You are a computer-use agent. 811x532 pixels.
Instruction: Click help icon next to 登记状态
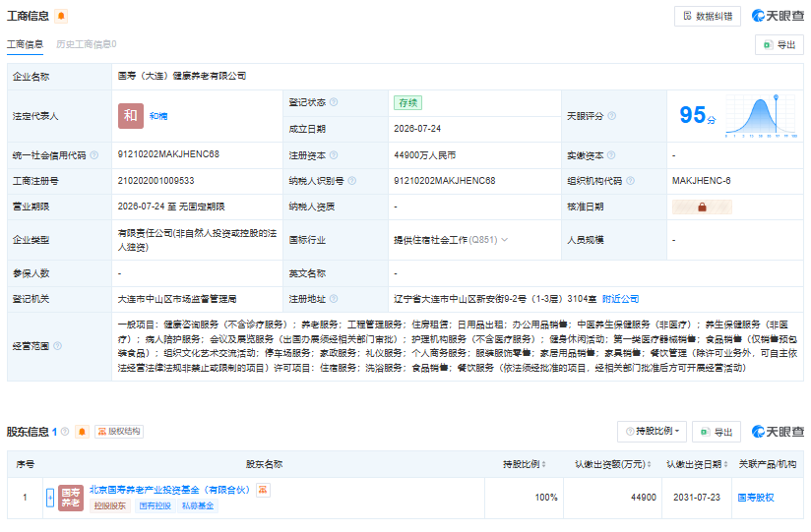point(334,102)
